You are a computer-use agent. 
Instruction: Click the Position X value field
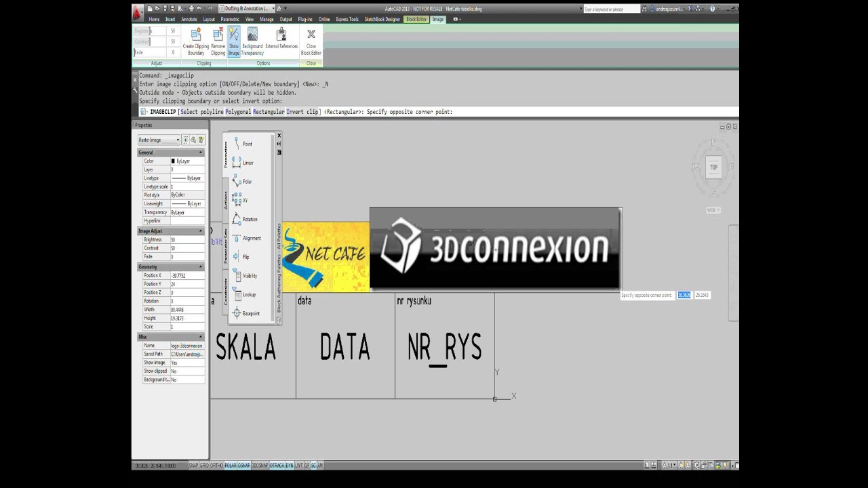(187, 276)
